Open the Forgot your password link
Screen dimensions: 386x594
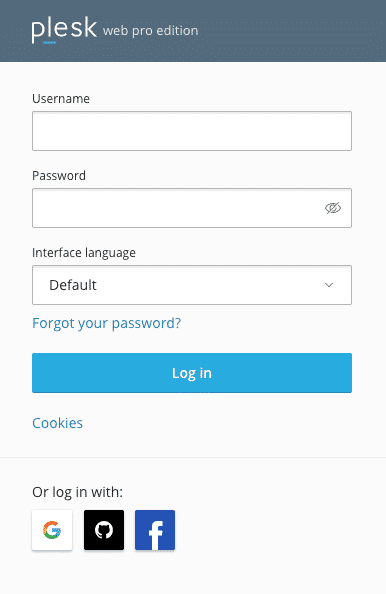[x=106, y=323]
